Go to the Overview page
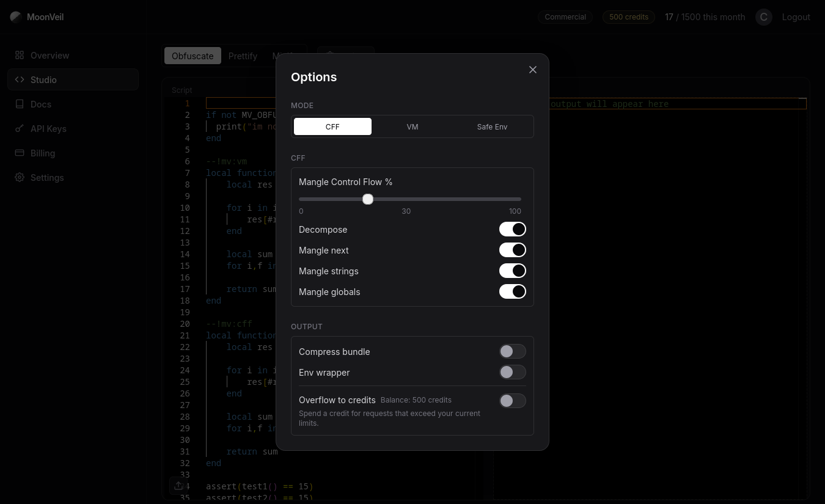This screenshot has height=504, width=825. coord(73,55)
